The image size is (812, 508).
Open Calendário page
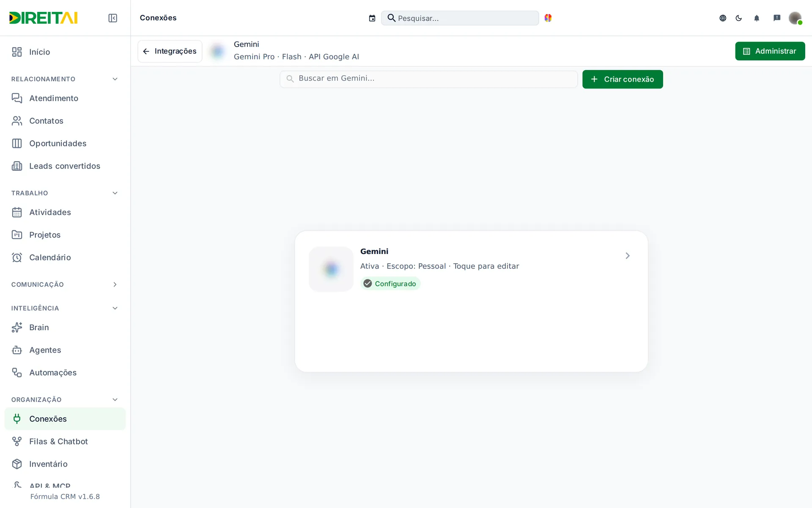(x=65, y=257)
